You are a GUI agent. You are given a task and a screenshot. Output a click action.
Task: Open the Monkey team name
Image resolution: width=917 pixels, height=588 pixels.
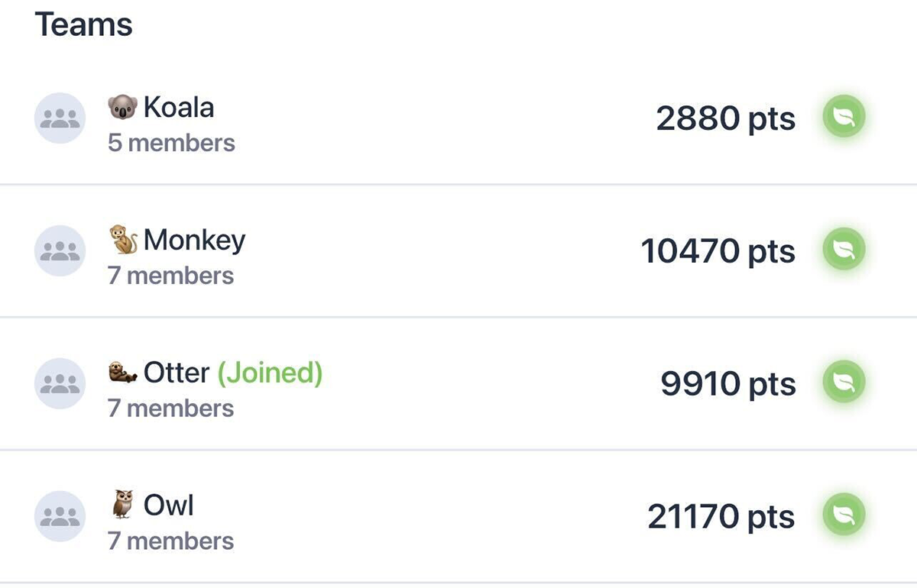[x=195, y=241]
